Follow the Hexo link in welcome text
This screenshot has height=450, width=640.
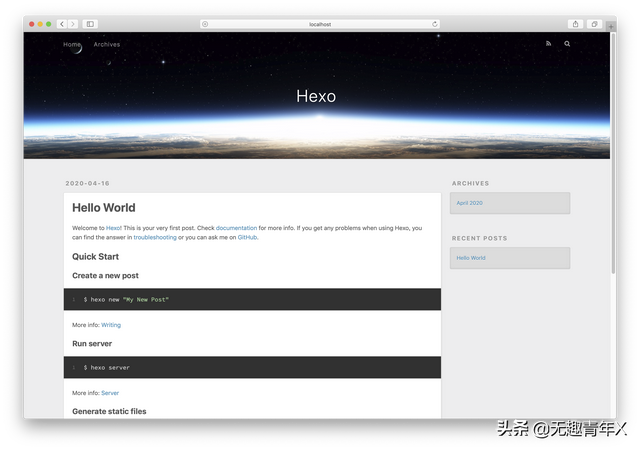(x=113, y=228)
